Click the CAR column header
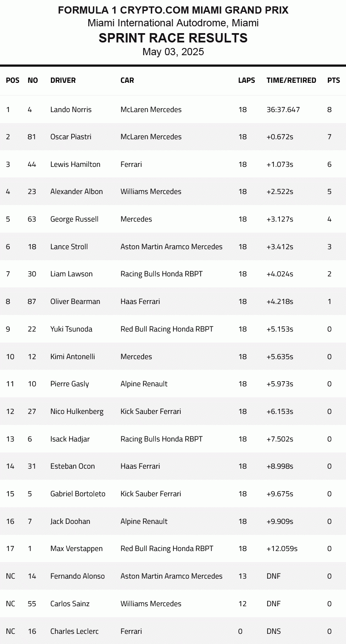This screenshot has width=346, height=644. click(127, 80)
